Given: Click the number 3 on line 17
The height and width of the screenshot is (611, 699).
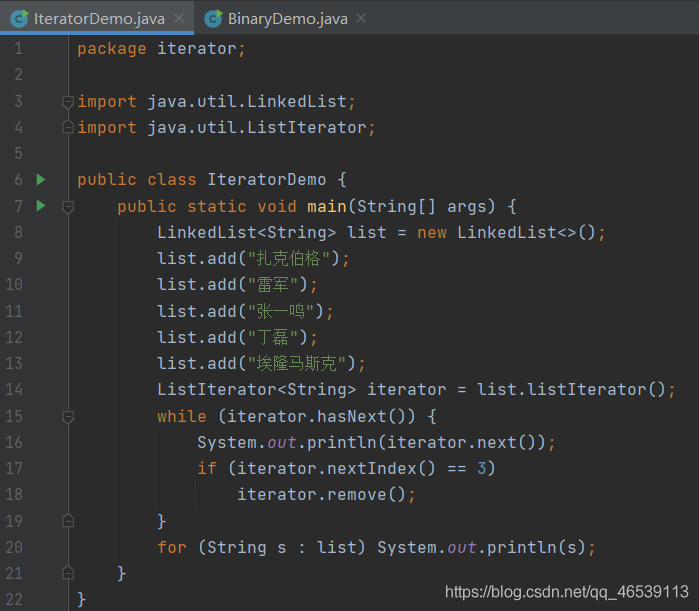Looking at the screenshot, I should tap(482, 468).
